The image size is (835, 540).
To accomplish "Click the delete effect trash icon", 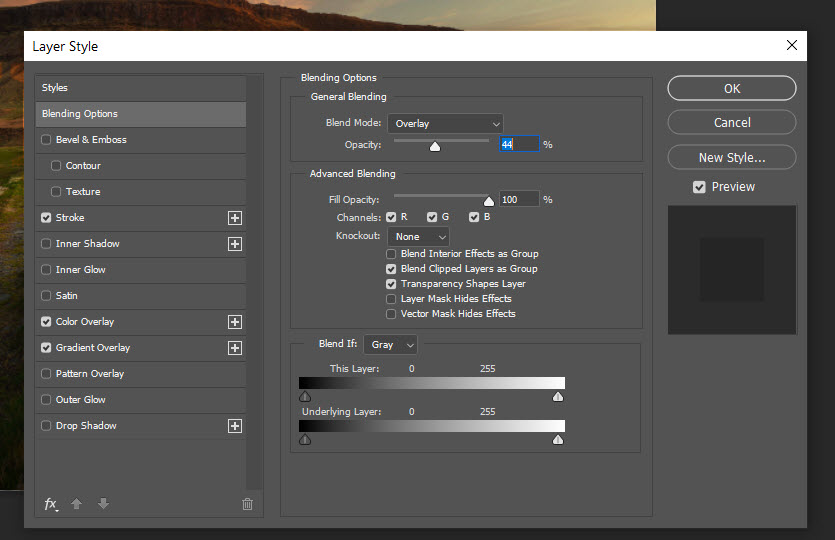I will [247, 504].
